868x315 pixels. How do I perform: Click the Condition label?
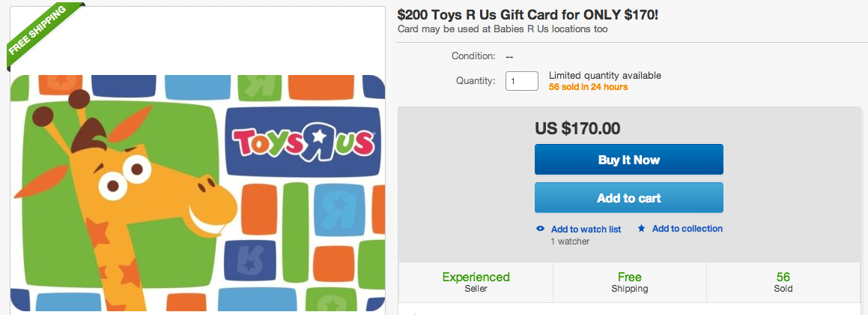[473, 56]
